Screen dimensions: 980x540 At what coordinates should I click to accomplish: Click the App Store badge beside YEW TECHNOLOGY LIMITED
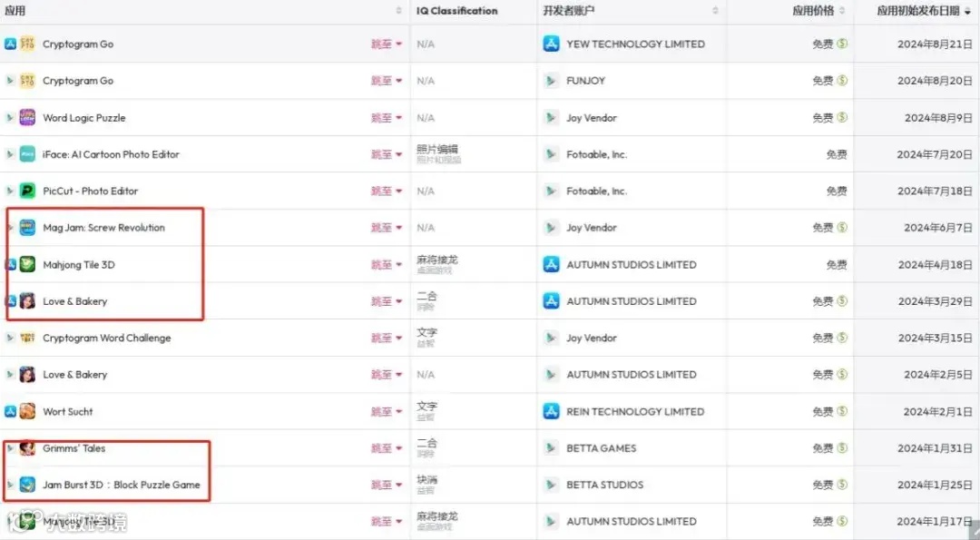(552, 44)
